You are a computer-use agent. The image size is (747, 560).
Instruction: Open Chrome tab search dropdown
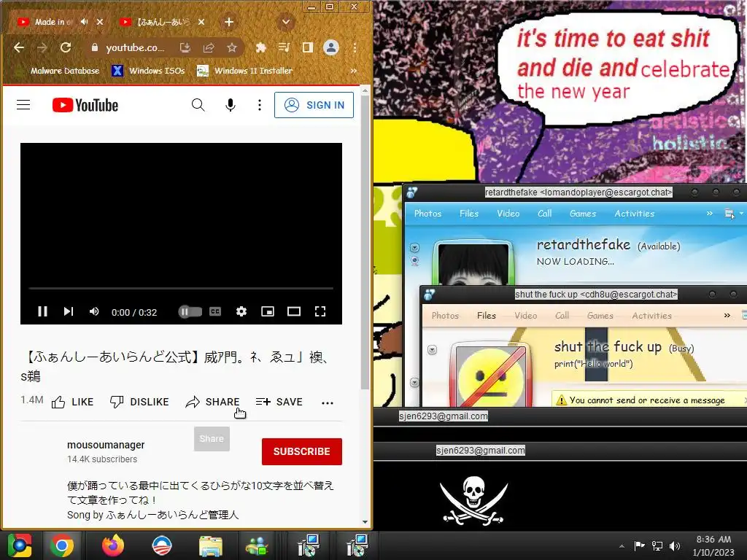[286, 22]
